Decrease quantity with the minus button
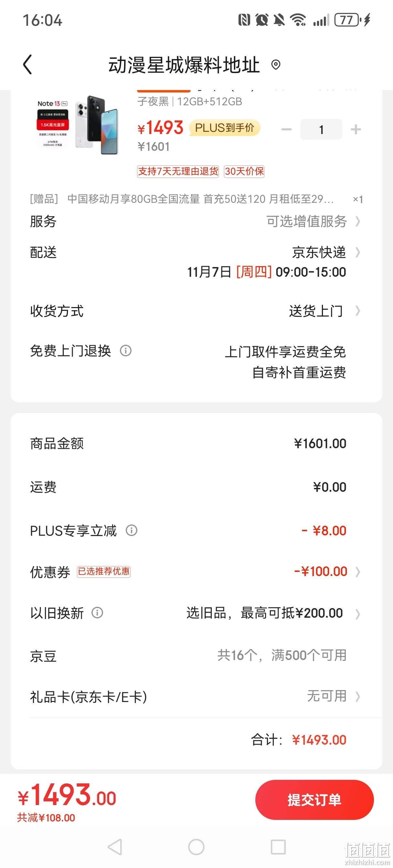 (x=286, y=129)
